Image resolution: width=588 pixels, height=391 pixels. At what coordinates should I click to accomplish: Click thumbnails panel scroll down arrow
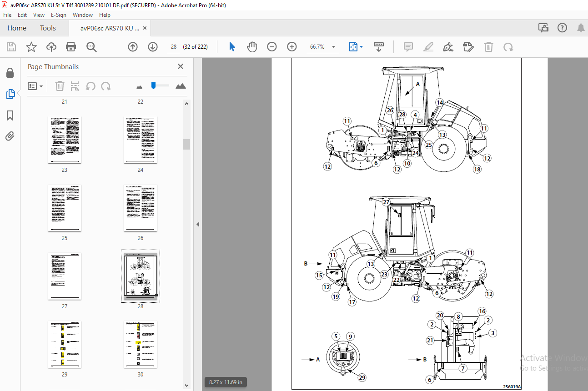[x=186, y=385]
